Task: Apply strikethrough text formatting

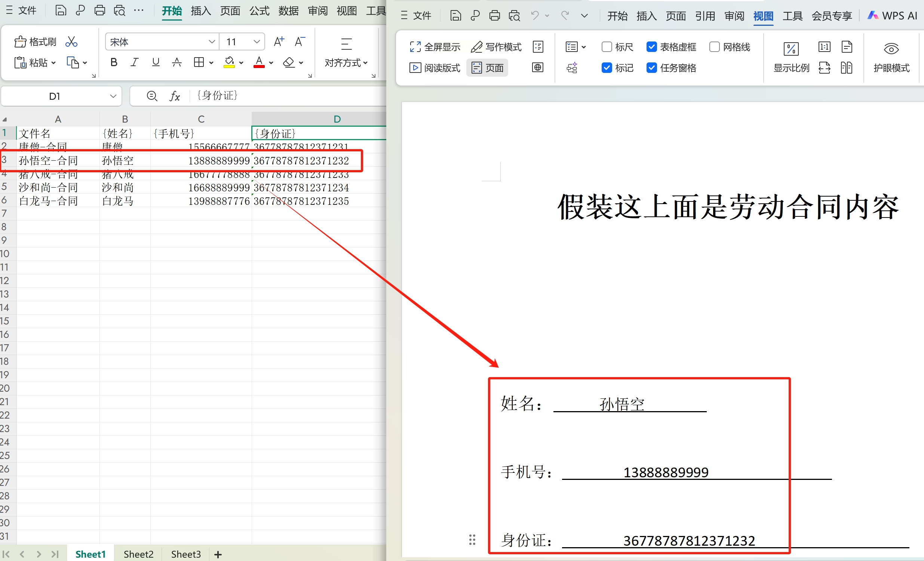Action: pyautogui.click(x=176, y=62)
